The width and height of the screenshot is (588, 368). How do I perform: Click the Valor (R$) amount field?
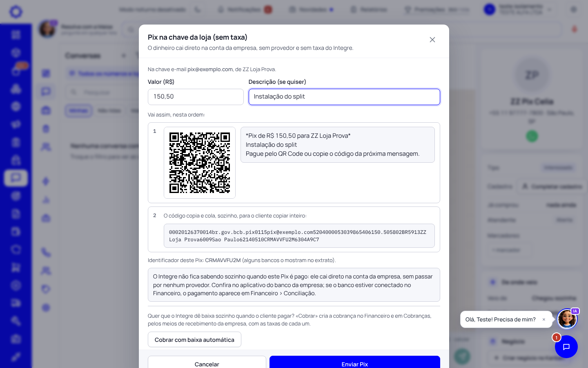(x=196, y=97)
